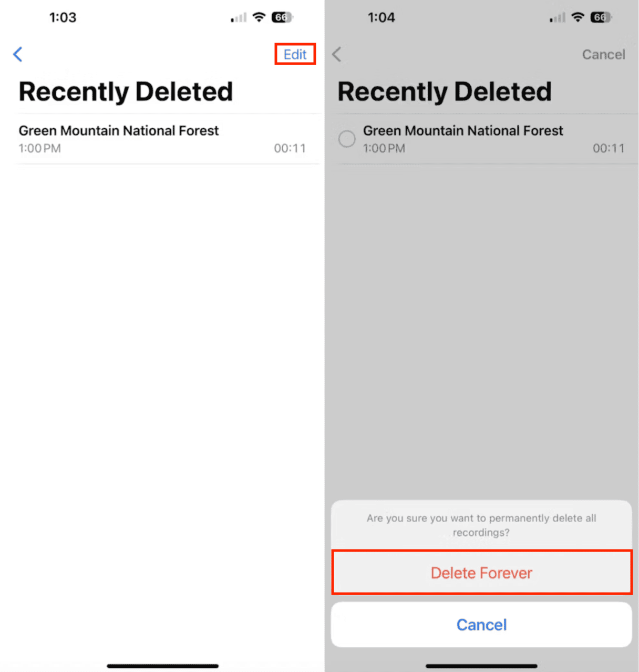Tap the Green Mountain National Forest title on the dimmed screen
Image resolution: width=639 pixels, height=672 pixels.
[x=462, y=131]
